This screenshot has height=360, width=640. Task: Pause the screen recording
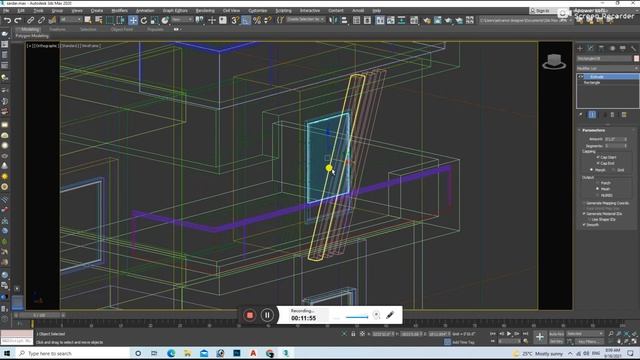coord(267,315)
